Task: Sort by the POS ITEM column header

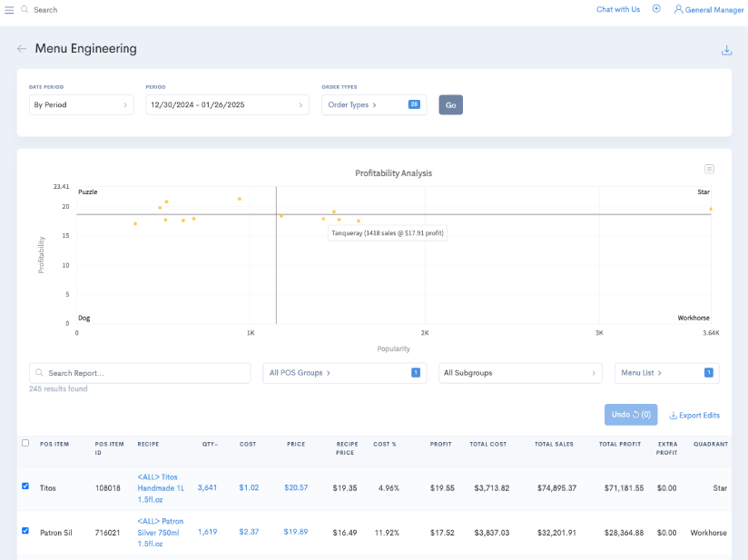Action: coord(54,444)
